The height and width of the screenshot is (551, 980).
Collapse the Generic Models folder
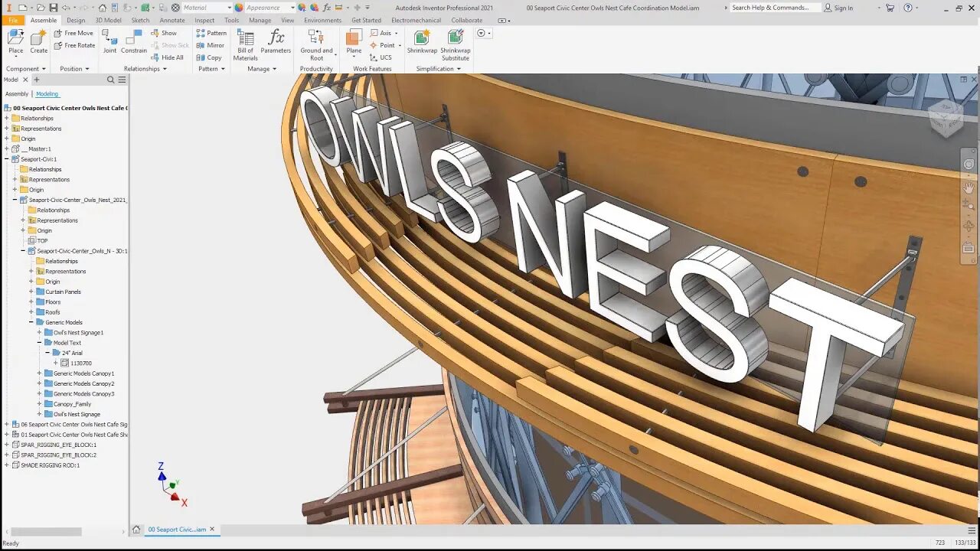31,322
